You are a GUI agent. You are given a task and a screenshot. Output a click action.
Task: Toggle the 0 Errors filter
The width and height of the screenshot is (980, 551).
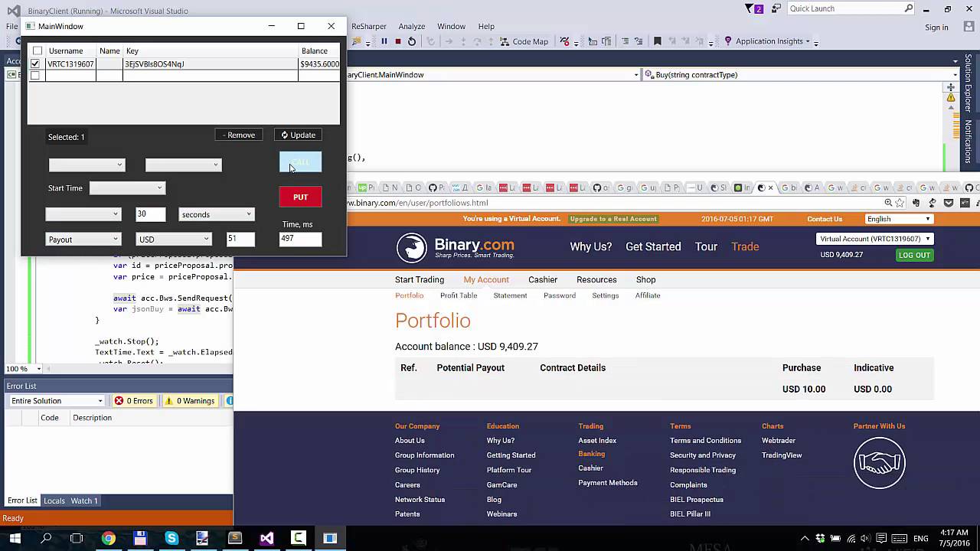point(134,401)
